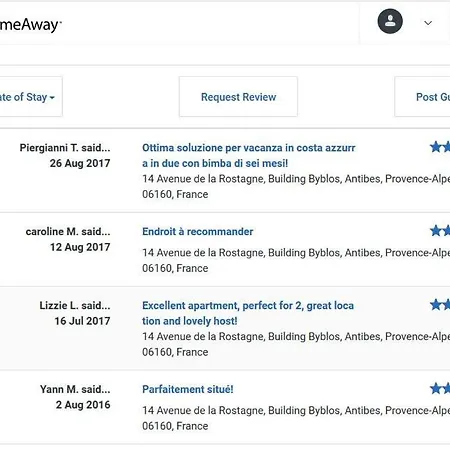Screen dimensions: 450x450
Task: Select reviewer name Lizzie L. said...
Action: [75, 305]
